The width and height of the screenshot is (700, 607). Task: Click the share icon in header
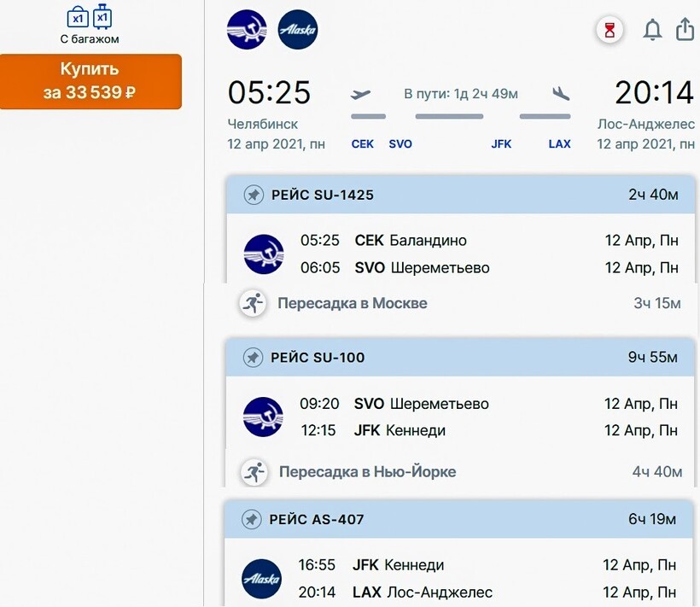click(685, 30)
